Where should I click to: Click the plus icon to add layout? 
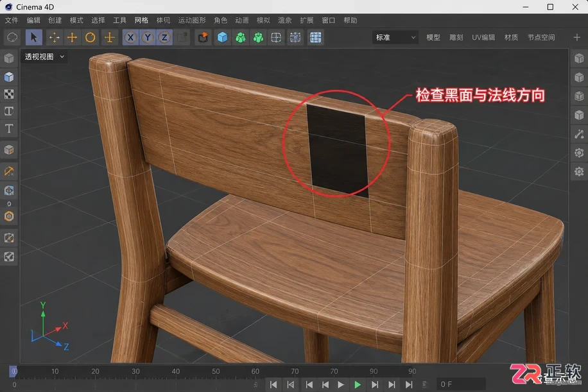577,37
